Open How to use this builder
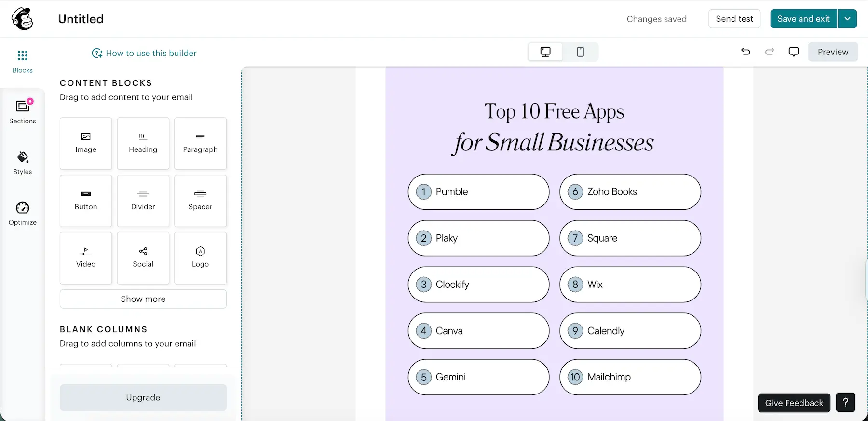Screen dimensions: 868x421 144,53
